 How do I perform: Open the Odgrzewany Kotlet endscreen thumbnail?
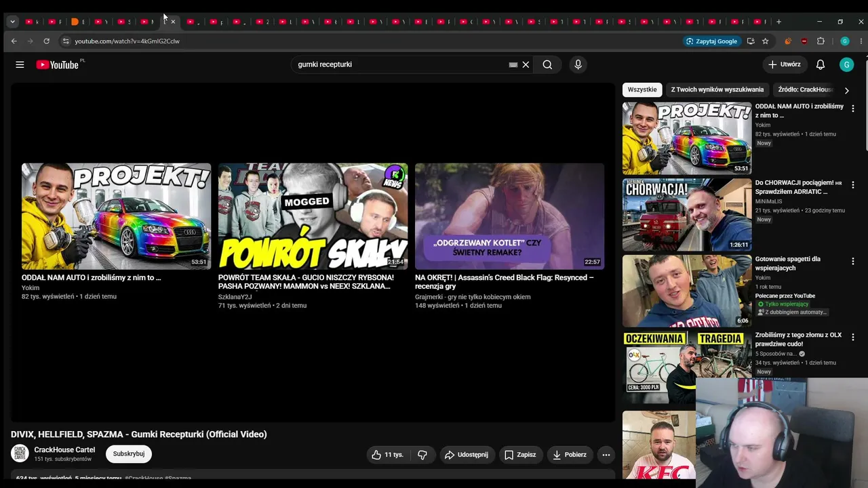(509, 216)
